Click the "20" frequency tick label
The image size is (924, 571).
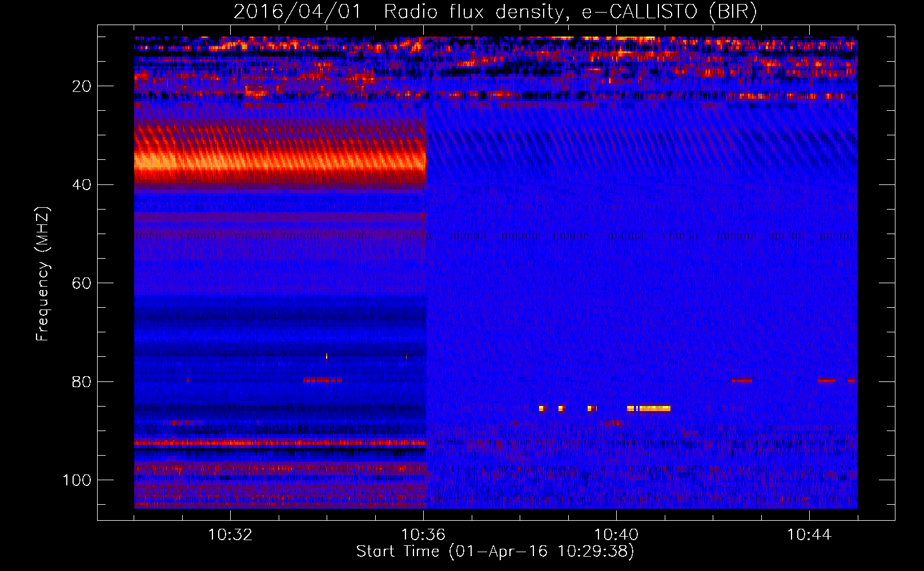82,86
